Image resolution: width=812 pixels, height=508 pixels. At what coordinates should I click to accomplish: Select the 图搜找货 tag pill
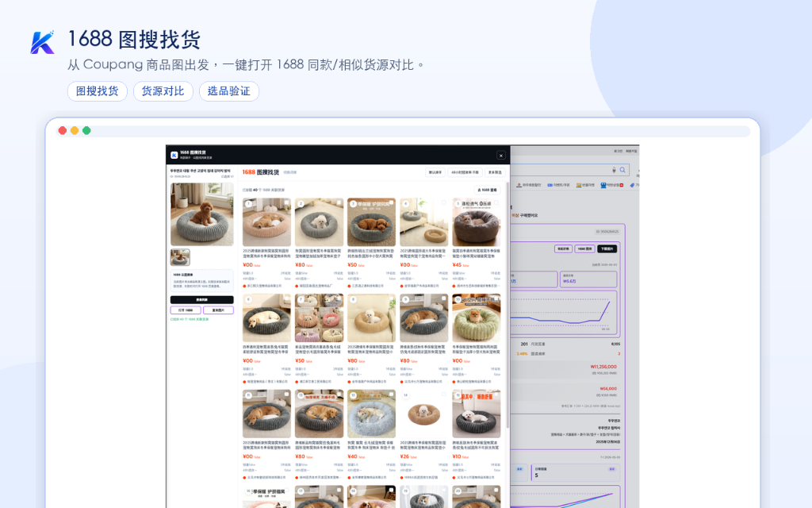coord(98,91)
